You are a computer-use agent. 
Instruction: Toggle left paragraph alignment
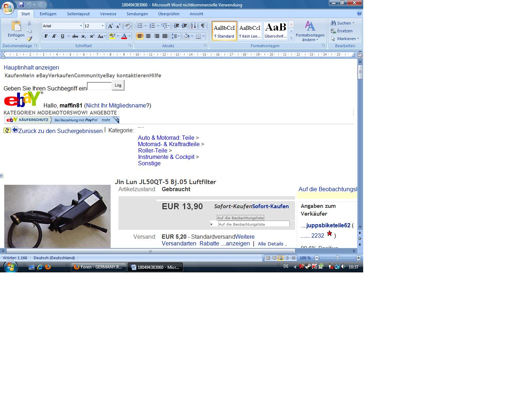[x=140, y=36]
